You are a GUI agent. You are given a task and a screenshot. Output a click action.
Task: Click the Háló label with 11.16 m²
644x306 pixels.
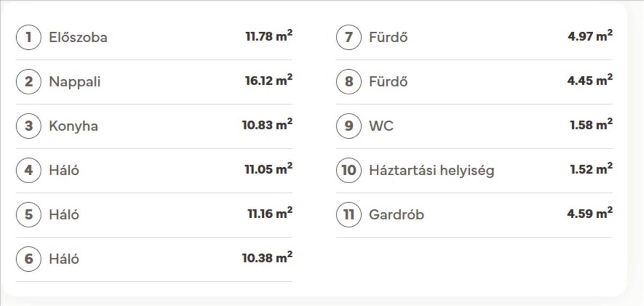click(x=64, y=215)
